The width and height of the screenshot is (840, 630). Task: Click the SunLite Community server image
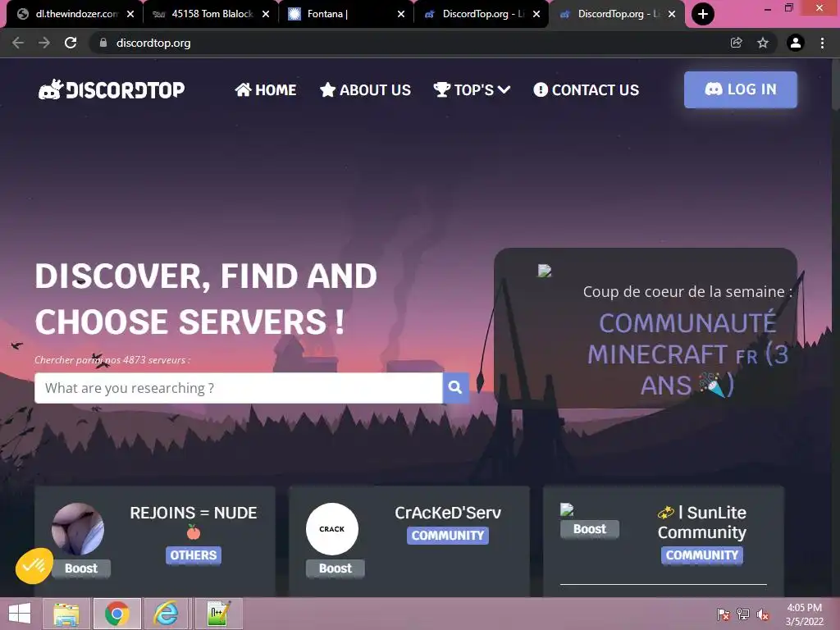(x=567, y=509)
